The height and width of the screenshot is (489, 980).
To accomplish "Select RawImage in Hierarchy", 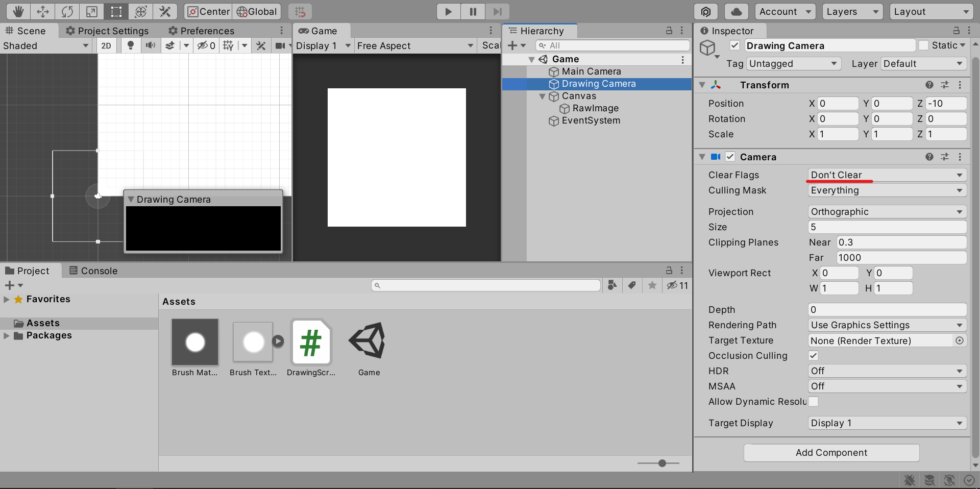I will tap(595, 108).
